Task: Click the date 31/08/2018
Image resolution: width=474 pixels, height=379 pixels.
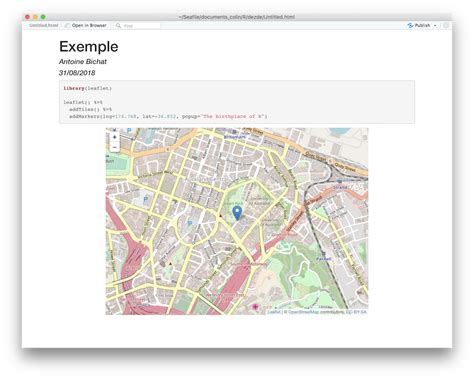Action: coord(77,73)
